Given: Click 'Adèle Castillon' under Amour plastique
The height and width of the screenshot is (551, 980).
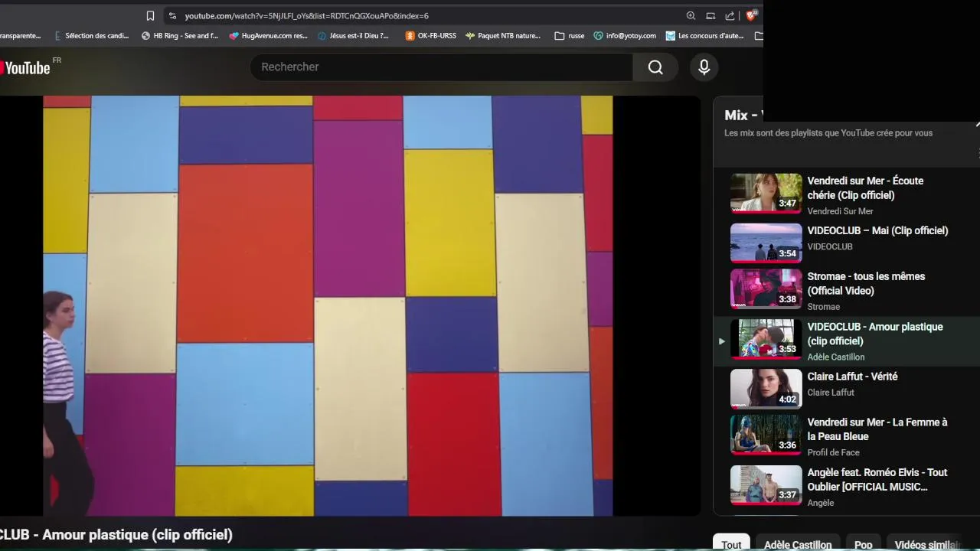Looking at the screenshot, I should 836,357.
